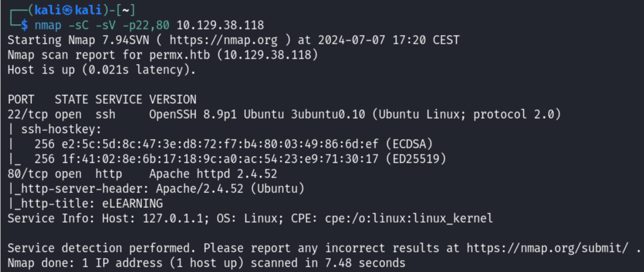Click the -p22,80 port argument
644x272 pixels.
[x=146, y=25]
